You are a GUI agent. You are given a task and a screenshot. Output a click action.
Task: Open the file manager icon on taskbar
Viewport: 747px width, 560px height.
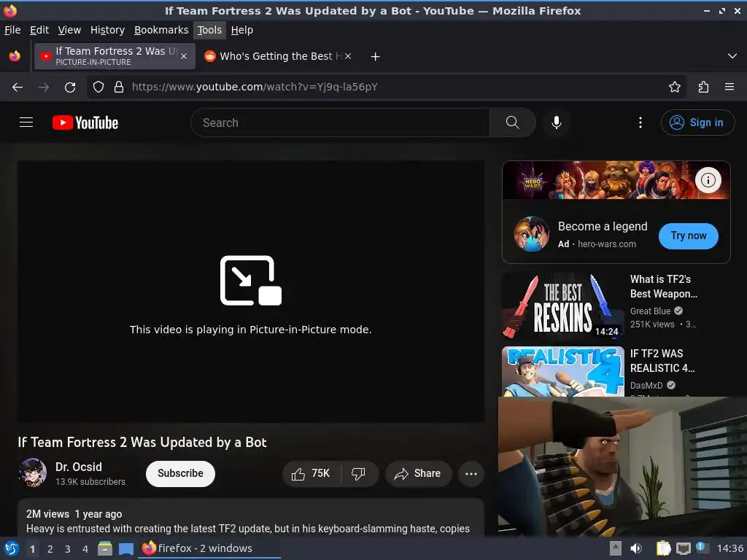click(x=105, y=548)
